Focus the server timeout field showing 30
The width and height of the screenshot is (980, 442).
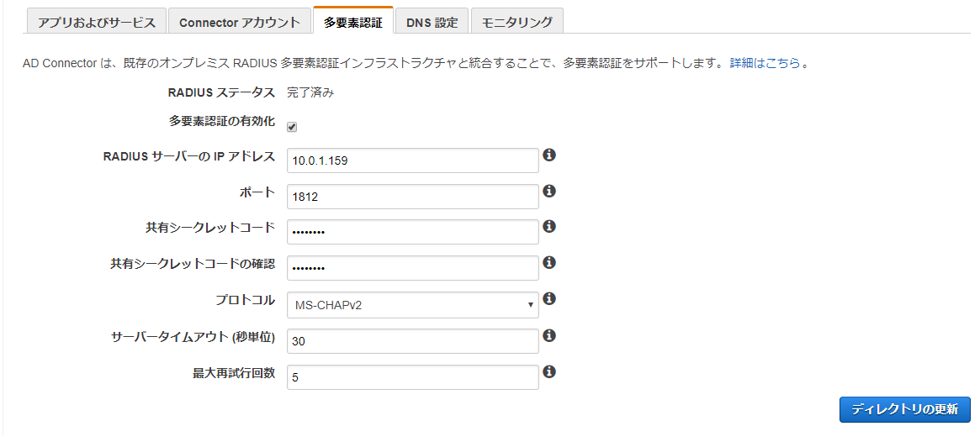[x=412, y=341]
